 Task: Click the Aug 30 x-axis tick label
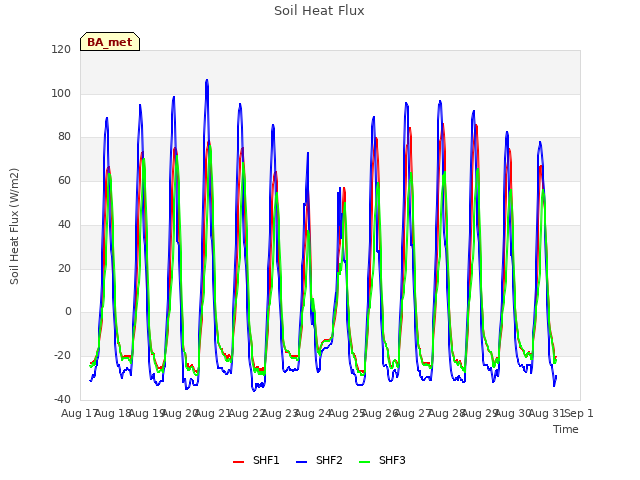(x=512, y=413)
